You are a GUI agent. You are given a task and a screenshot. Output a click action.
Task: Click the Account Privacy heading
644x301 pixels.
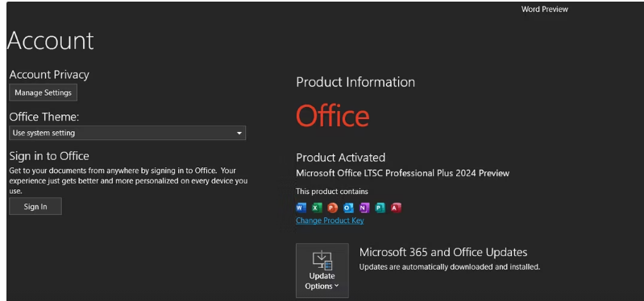(49, 75)
